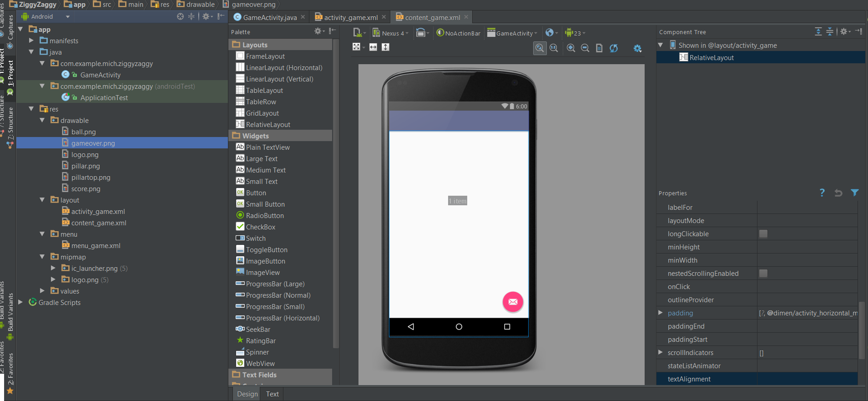Image resolution: width=868 pixels, height=401 pixels.
Task: Click the zoom to fit icon in designer toolbar
Action: [540, 48]
